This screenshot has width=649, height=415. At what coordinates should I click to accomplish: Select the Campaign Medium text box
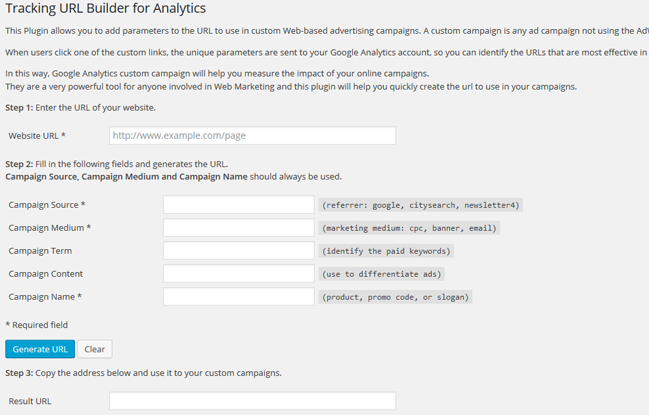click(x=239, y=228)
